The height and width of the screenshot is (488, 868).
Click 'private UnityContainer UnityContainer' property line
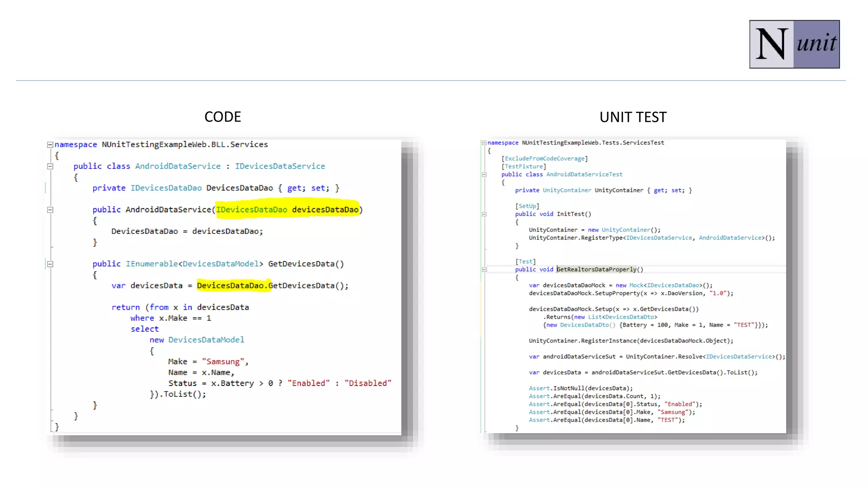point(603,190)
